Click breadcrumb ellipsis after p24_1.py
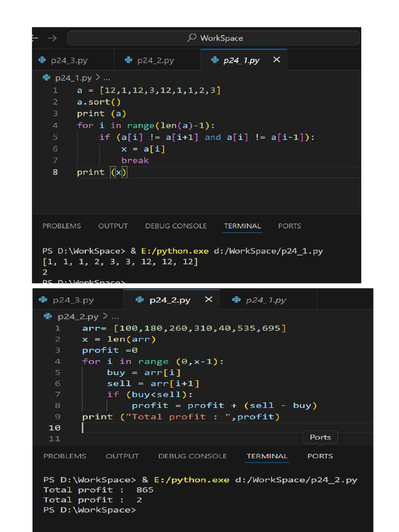 point(107,78)
